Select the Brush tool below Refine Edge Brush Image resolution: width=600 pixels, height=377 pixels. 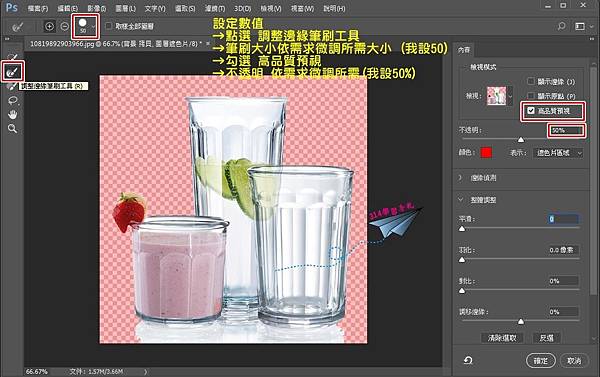(12, 86)
